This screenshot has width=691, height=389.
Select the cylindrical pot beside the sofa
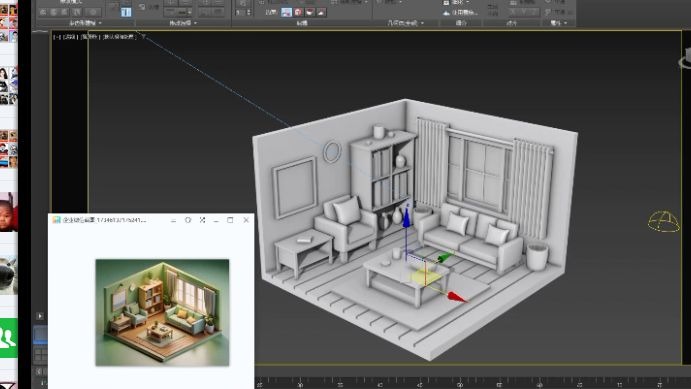point(537,256)
